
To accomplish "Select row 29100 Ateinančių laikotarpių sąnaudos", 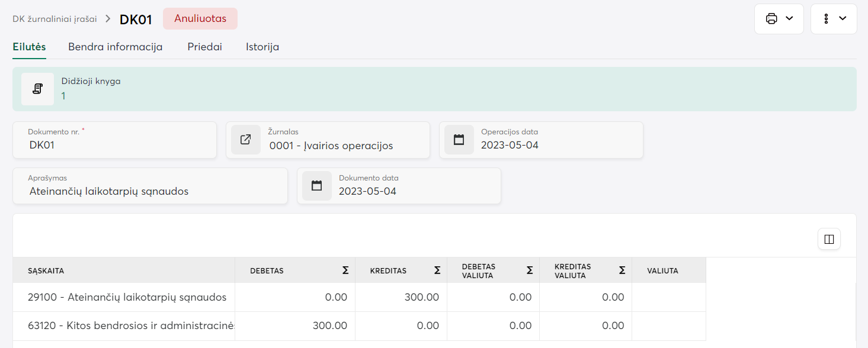I will [x=127, y=297].
